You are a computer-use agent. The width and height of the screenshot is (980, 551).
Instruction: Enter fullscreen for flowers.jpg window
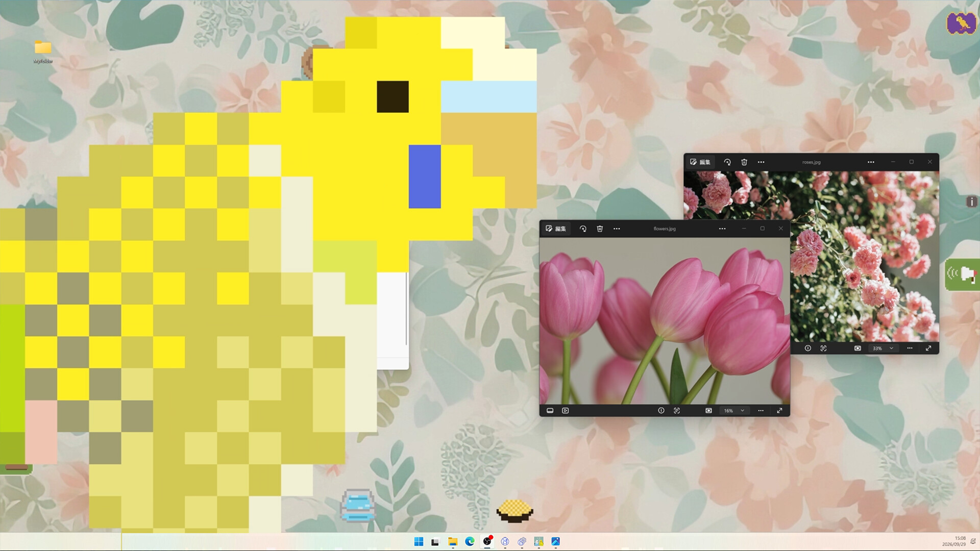click(x=779, y=411)
